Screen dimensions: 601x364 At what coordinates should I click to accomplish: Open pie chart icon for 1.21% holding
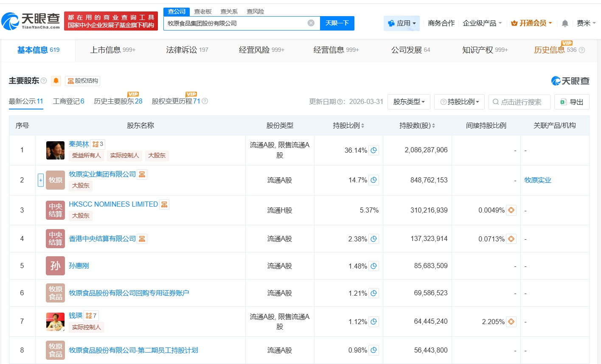[x=374, y=293]
